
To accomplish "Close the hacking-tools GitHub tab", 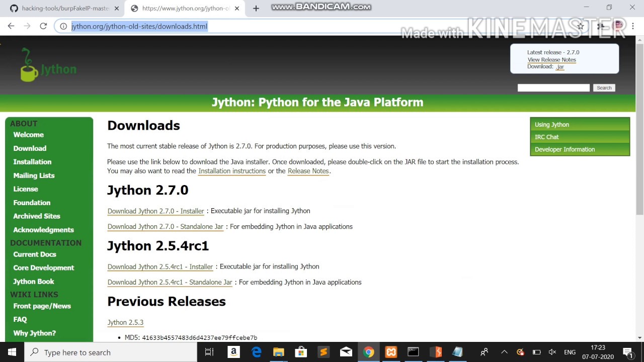I will [117, 8].
